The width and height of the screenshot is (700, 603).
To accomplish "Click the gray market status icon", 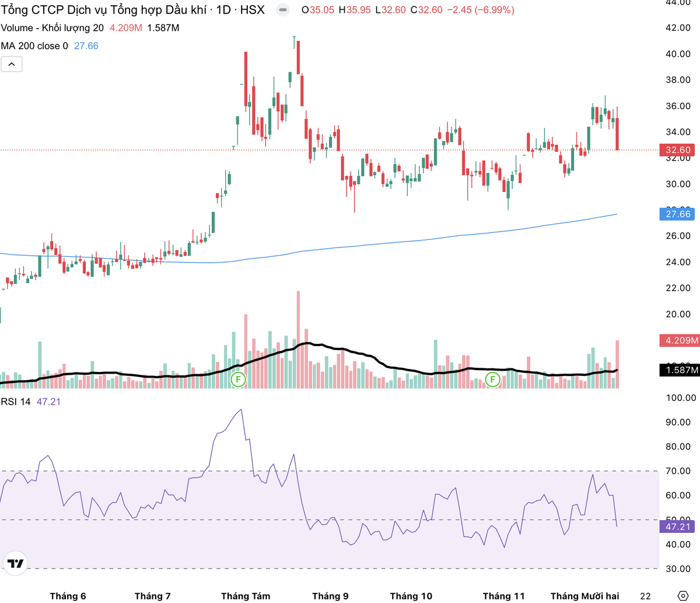I will point(282,10).
